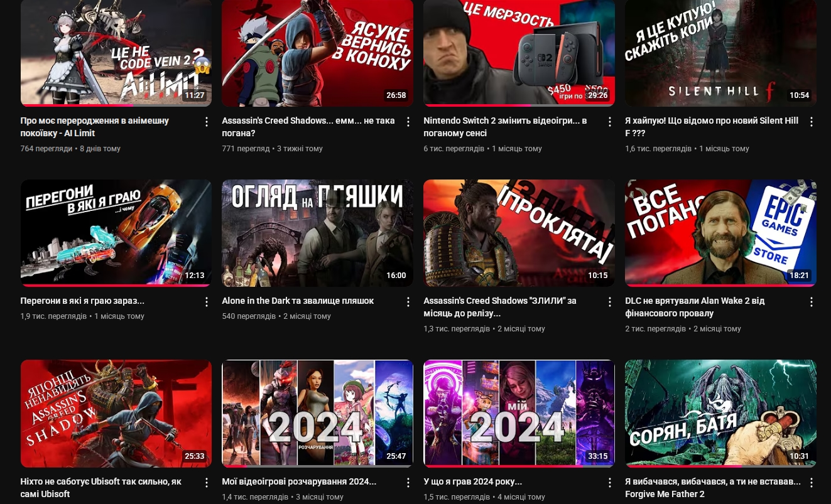Image resolution: width=831 pixels, height=504 pixels.
Task: Open options menu for Alone in the Dark video
Action: [408, 302]
